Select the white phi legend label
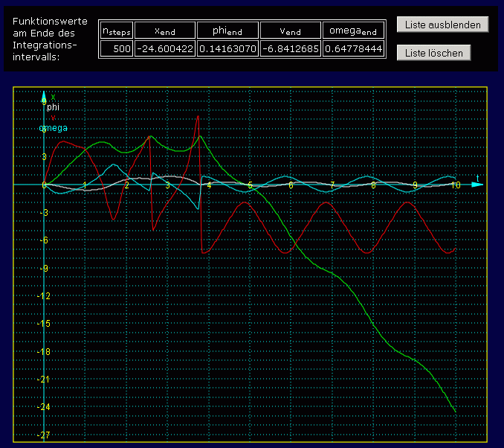 click(53, 108)
